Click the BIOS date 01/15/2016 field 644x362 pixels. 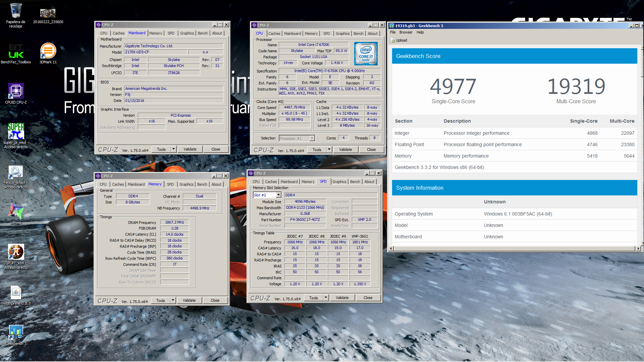point(173,101)
